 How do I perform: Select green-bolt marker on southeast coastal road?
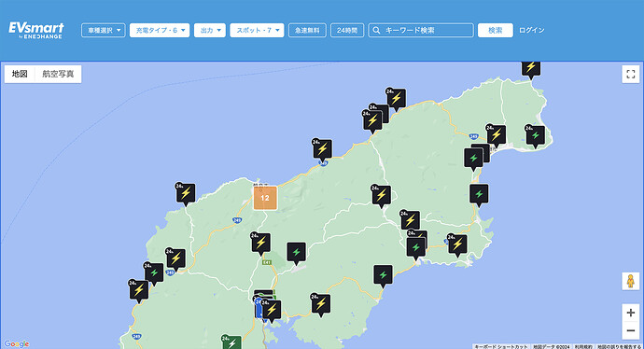383,276
